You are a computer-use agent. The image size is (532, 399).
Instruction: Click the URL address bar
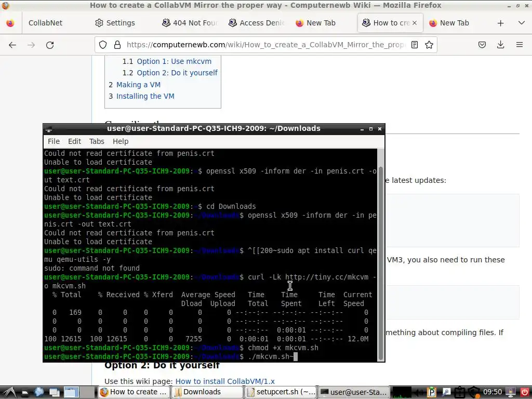pos(265,45)
